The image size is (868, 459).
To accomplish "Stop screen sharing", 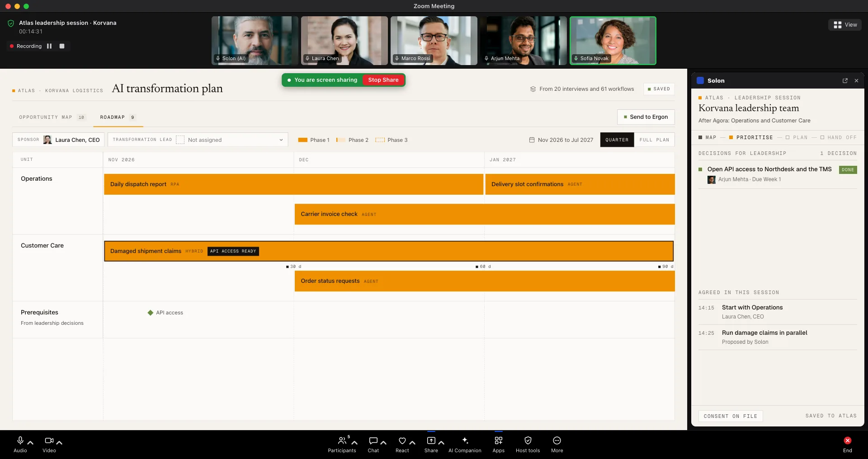I will pos(383,80).
